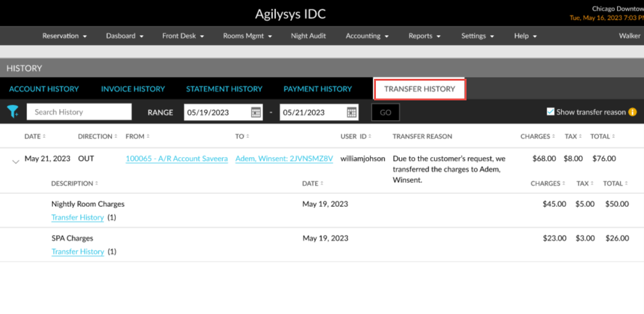Open calendar picker for end date 05/21/2023
Viewport: 644px width, 314px height.
pyautogui.click(x=351, y=112)
